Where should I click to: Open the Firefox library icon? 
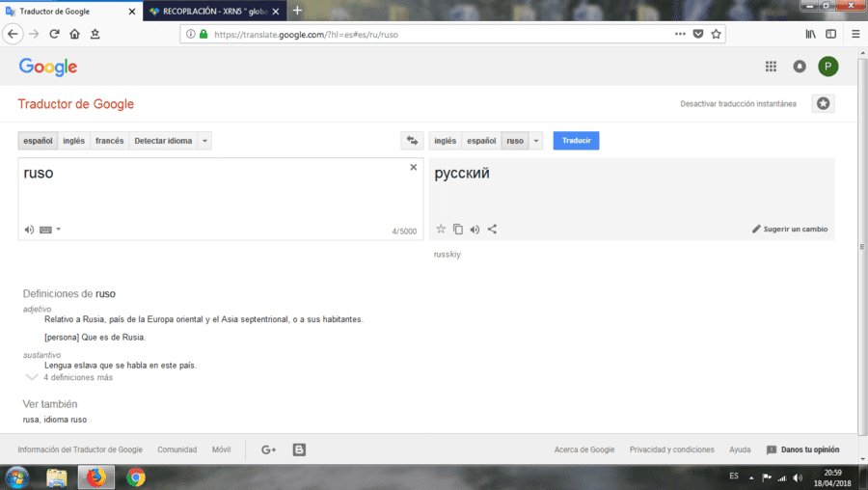810,35
